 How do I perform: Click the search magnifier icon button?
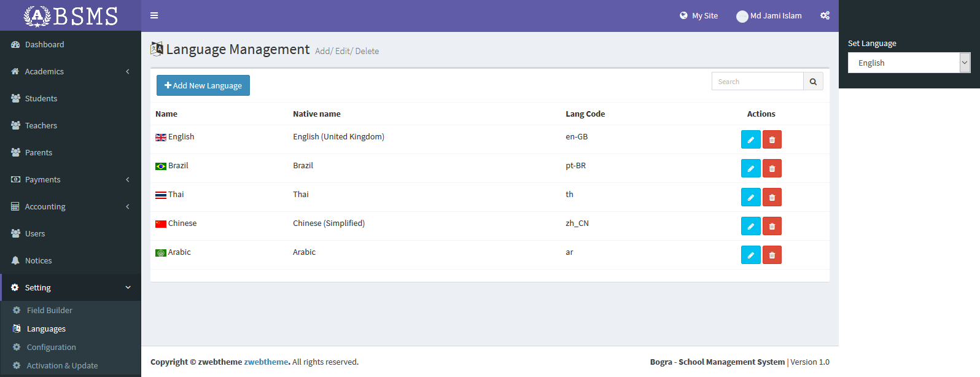click(x=813, y=82)
